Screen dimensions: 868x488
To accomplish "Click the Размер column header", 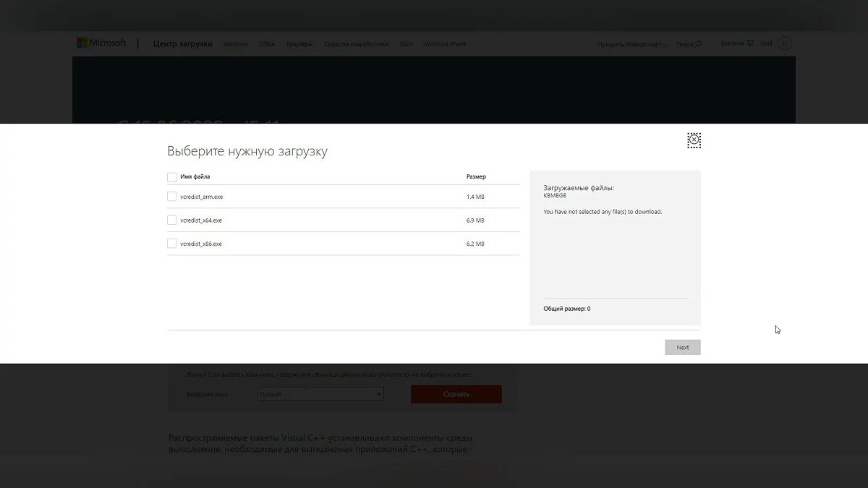I will pos(476,176).
